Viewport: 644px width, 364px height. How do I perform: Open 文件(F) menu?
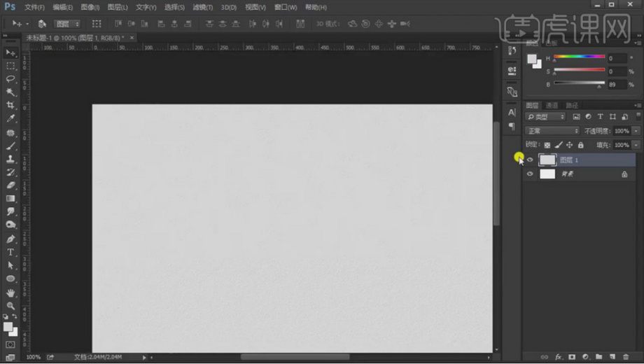coord(34,8)
